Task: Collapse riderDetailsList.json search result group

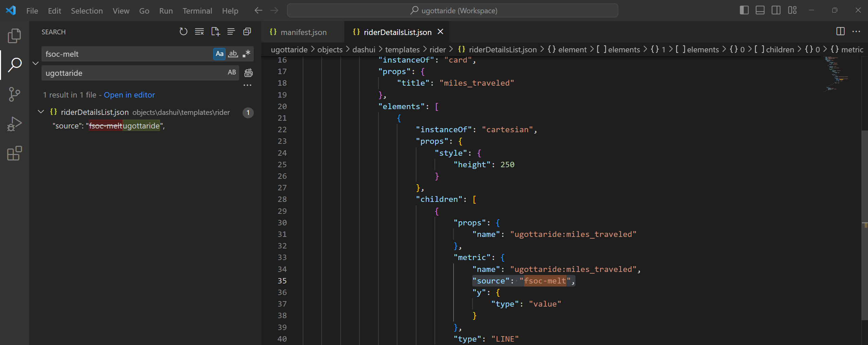Action: point(41,112)
